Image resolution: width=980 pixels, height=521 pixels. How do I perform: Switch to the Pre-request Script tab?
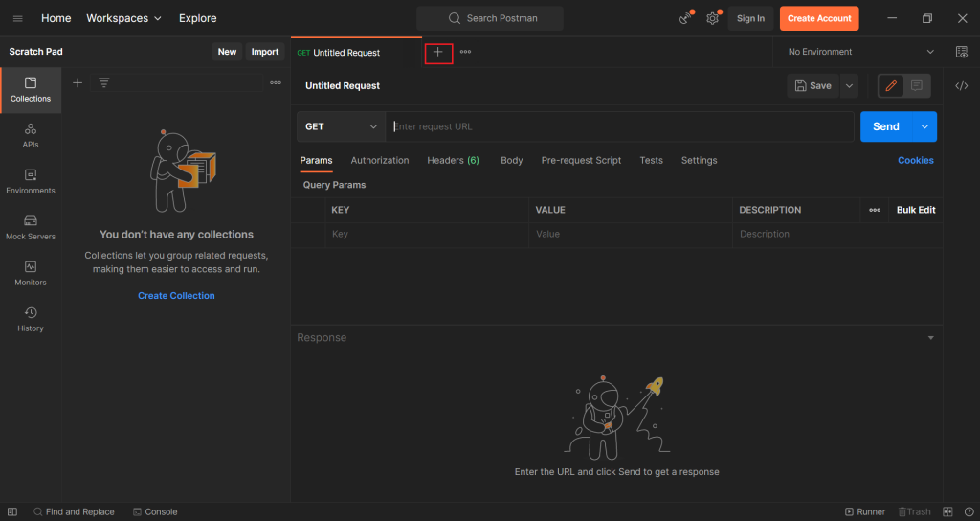pyautogui.click(x=581, y=161)
